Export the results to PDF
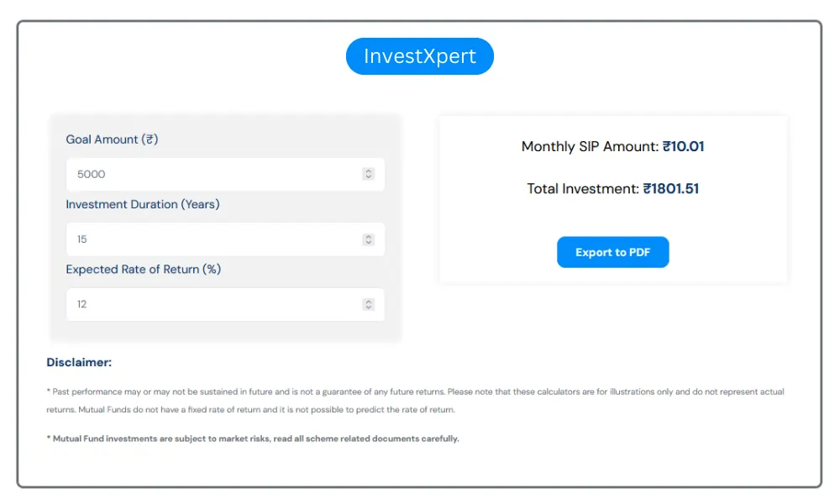 pos(612,252)
